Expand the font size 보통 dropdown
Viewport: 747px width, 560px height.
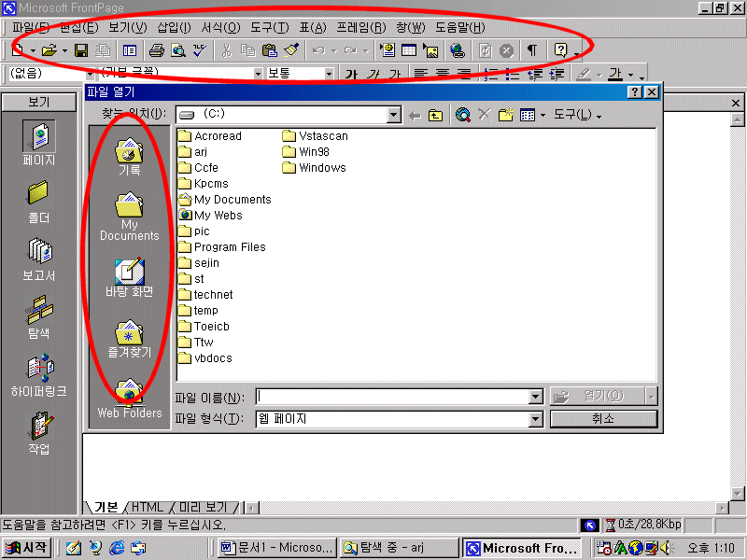pyautogui.click(x=329, y=74)
